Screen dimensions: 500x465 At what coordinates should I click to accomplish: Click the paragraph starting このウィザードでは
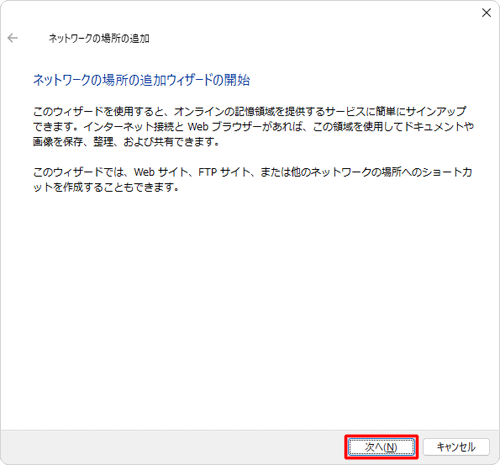pyautogui.click(x=252, y=180)
